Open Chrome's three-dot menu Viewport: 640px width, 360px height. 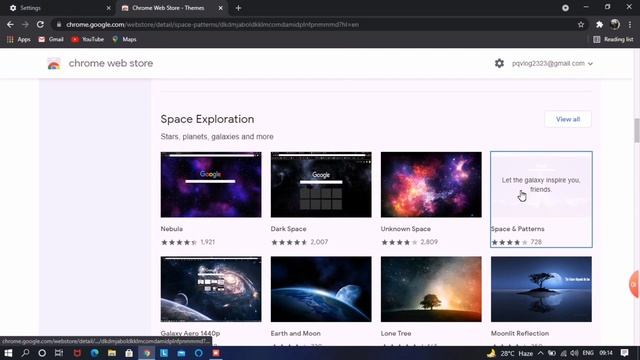pyautogui.click(x=630, y=24)
